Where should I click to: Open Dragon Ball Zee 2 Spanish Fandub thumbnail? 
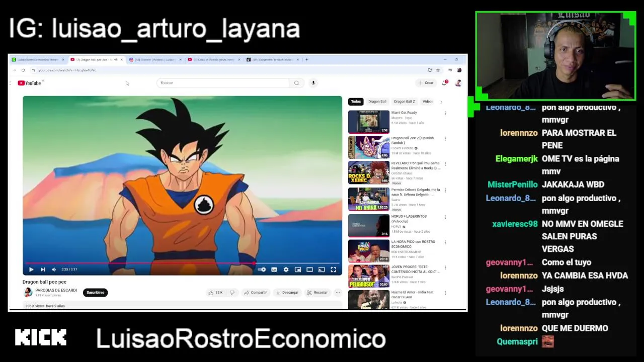pos(369,147)
